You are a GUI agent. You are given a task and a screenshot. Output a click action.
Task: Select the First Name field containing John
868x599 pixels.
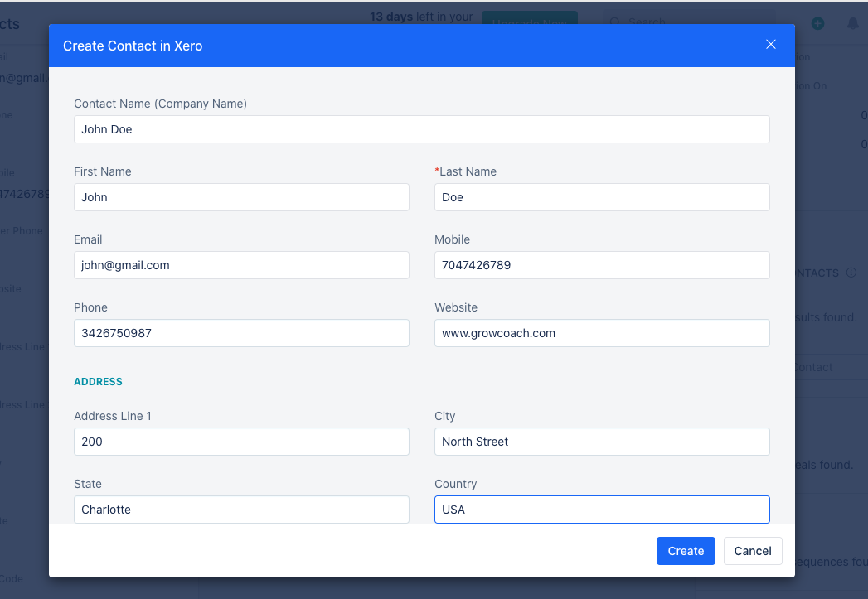coord(241,197)
